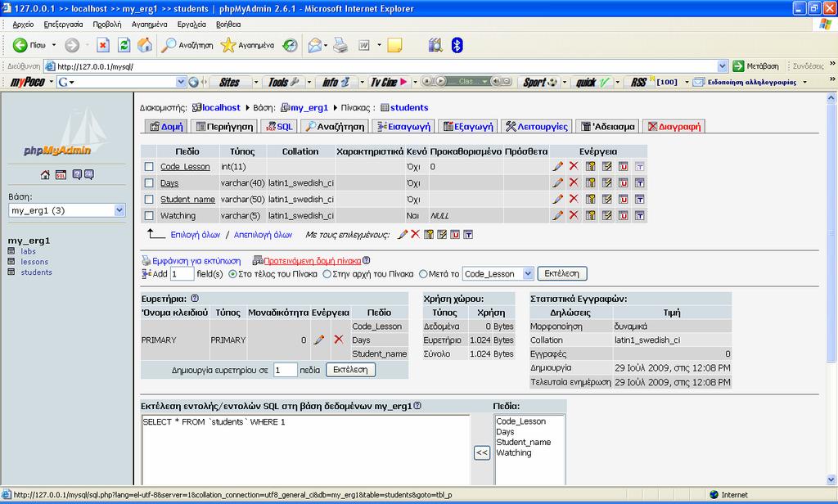Click the fulltext icon for Student_name row
Screen dimensions: 838x504
pyautogui.click(x=639, y=200)
